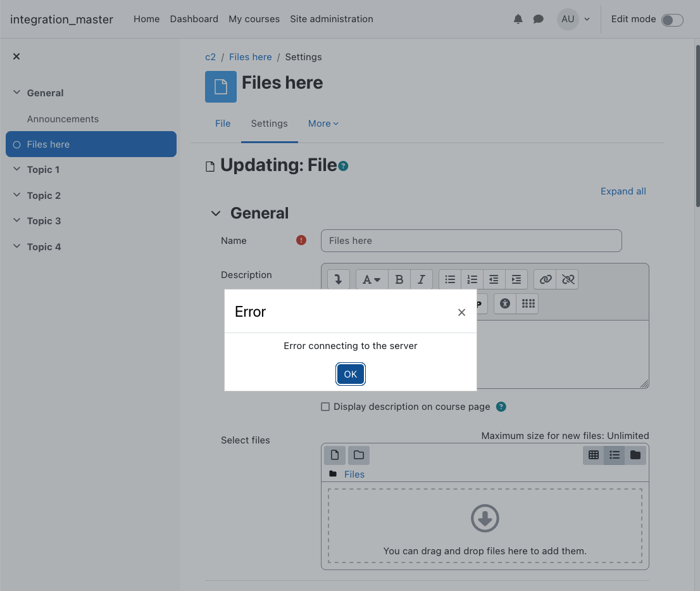Click help icon for Display description
Screen dimensions: 700x591
501,407
